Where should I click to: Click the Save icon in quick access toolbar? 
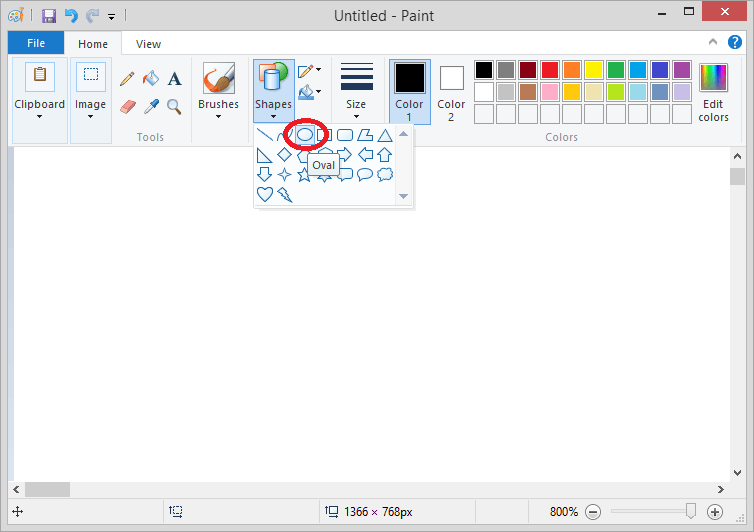click(49, 16)
